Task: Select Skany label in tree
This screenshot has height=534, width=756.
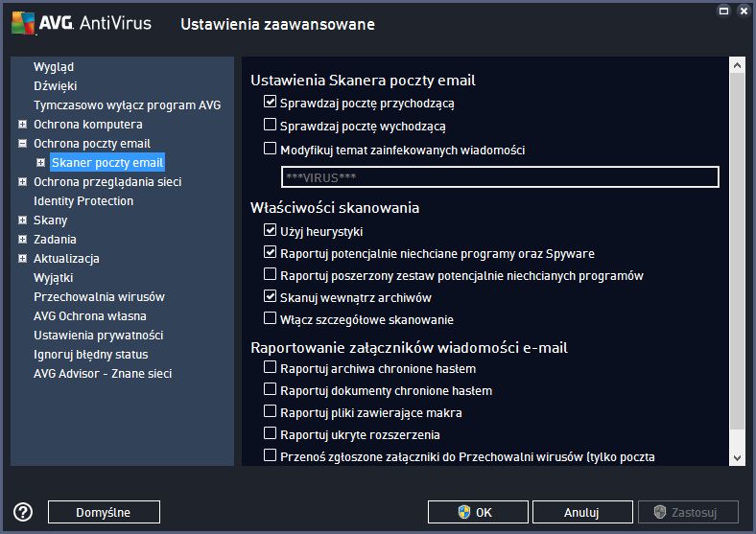Action: (50, 221)
